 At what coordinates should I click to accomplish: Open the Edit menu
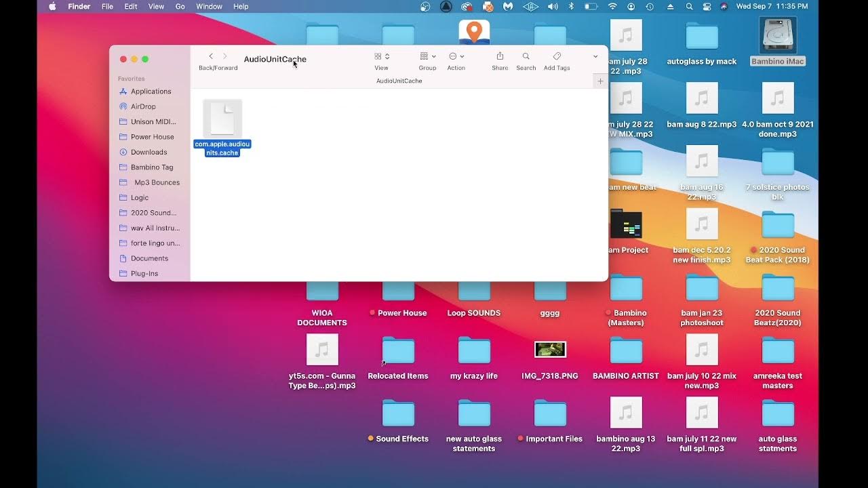tap(131, 6)
